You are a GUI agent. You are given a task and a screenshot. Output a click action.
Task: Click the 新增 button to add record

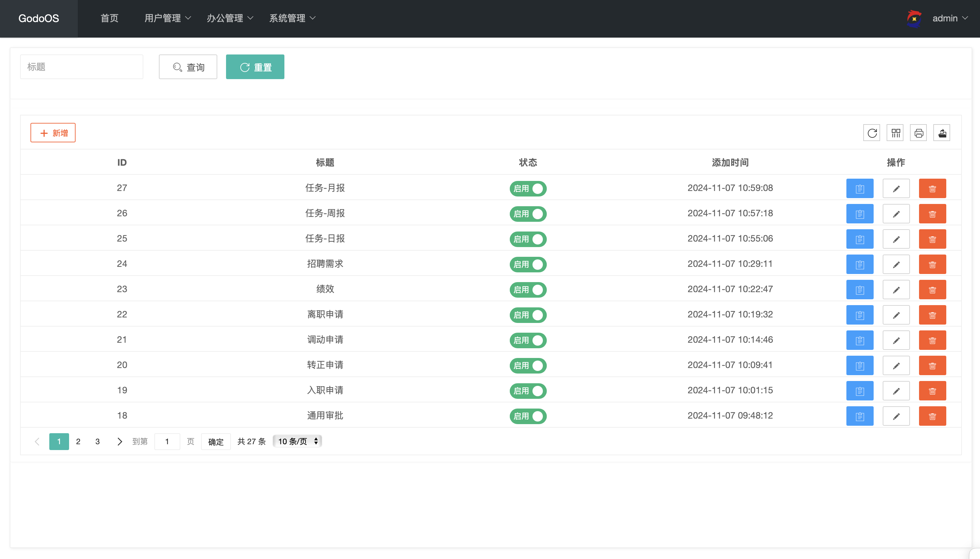coord(53,133)
